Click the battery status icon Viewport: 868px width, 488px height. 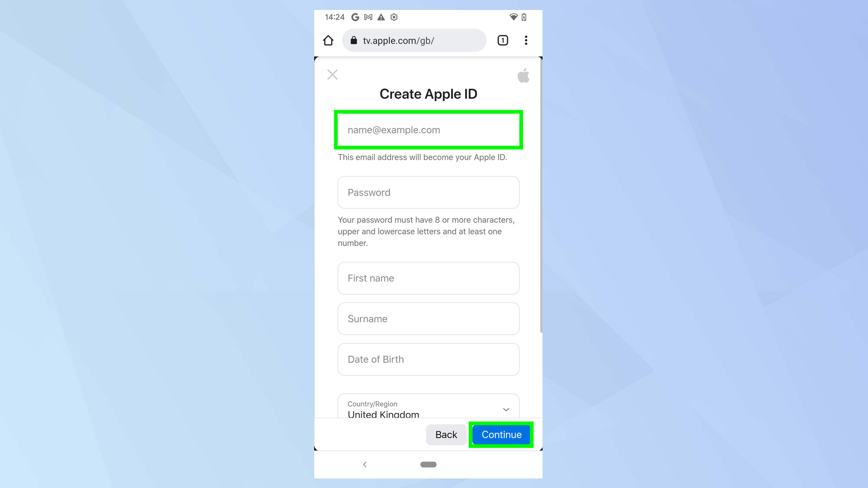523,16
